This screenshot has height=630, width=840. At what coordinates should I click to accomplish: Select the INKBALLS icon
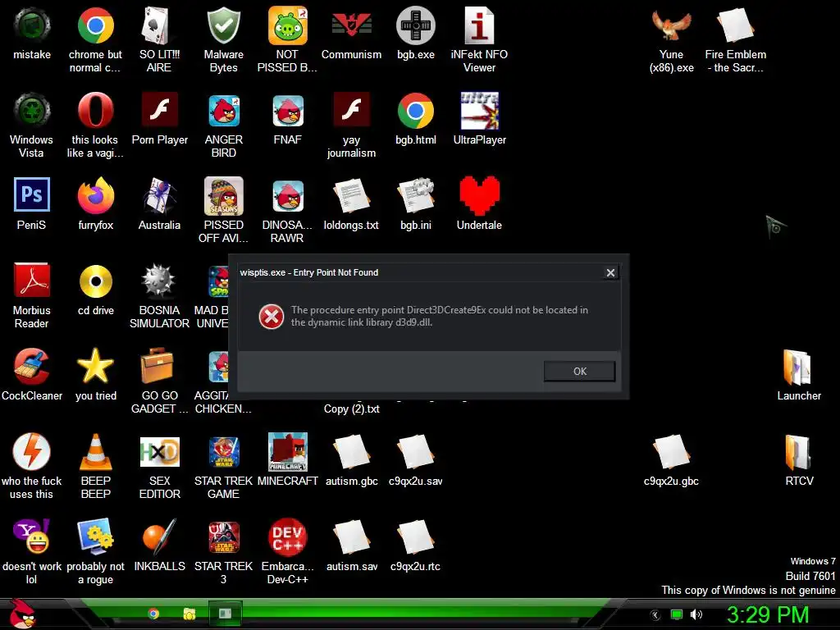160,536
